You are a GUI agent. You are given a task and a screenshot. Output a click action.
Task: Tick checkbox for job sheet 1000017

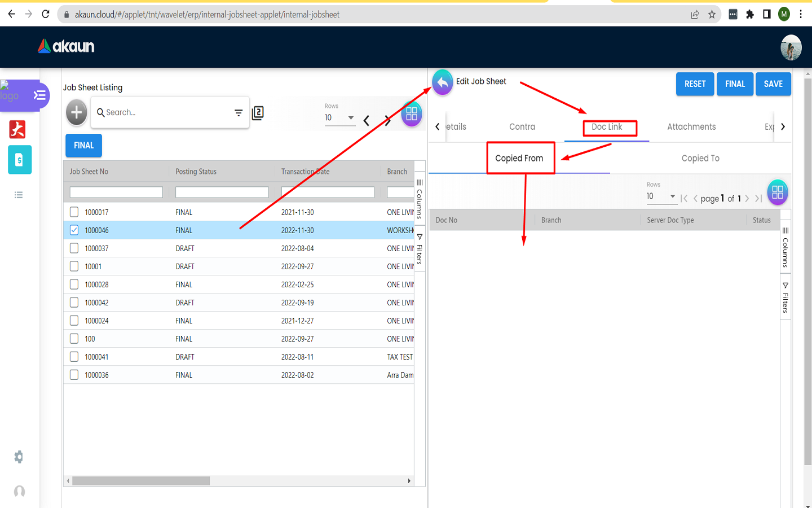click(74, 212)
